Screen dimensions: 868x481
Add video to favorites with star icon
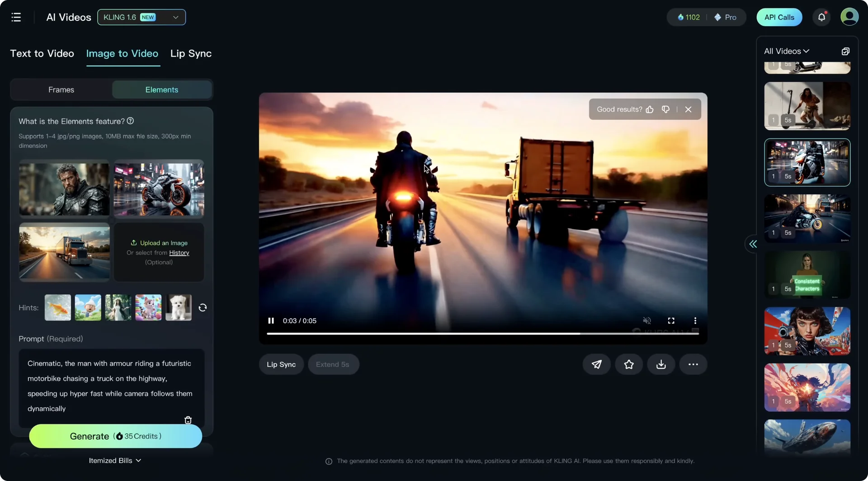629,364
